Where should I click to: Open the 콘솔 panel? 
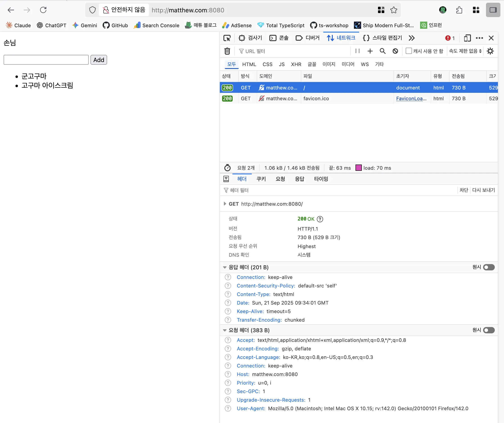point(279,38)
